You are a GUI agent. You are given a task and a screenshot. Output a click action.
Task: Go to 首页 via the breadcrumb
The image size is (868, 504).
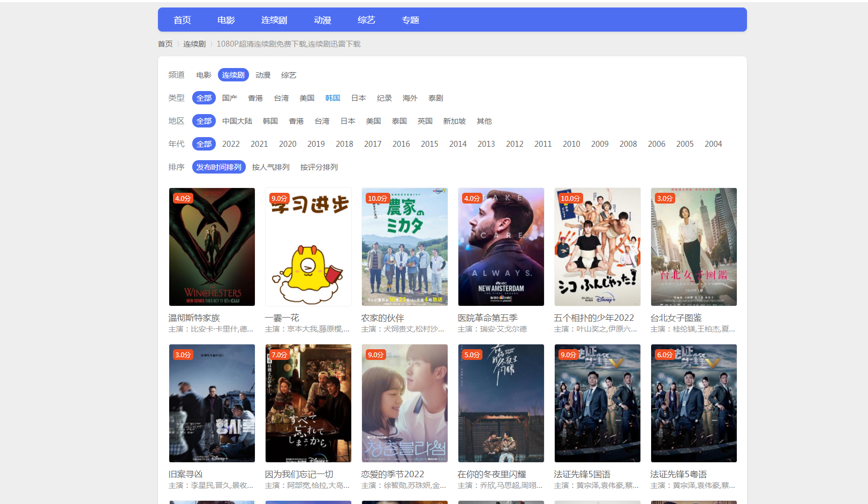tap(165, 44)
